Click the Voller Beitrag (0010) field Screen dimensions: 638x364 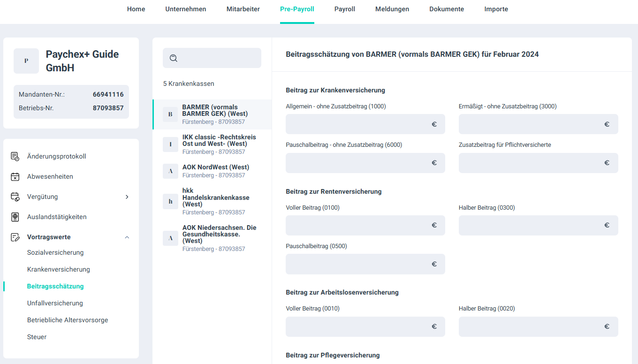365,326
